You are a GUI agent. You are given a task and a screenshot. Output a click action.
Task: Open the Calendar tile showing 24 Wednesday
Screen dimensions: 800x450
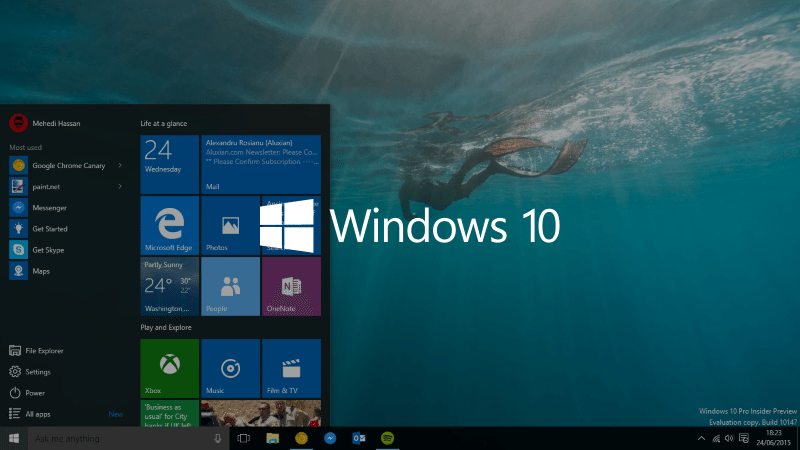(169, 164)
